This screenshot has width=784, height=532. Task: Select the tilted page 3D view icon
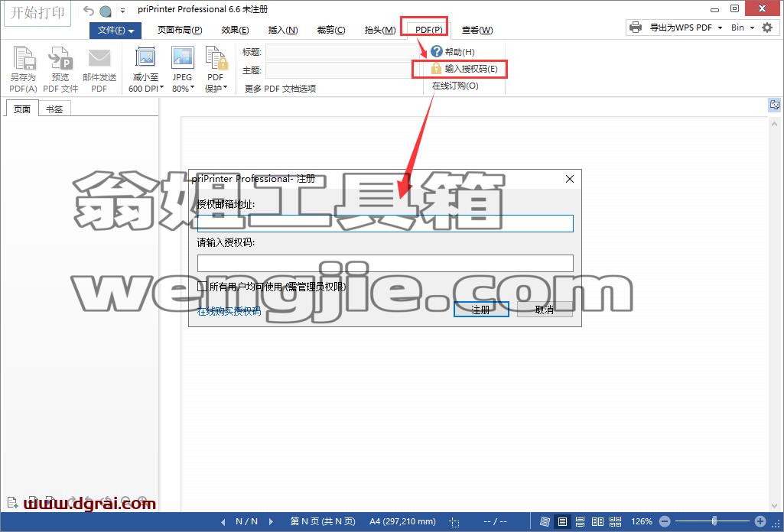click(x=545, y=521)
